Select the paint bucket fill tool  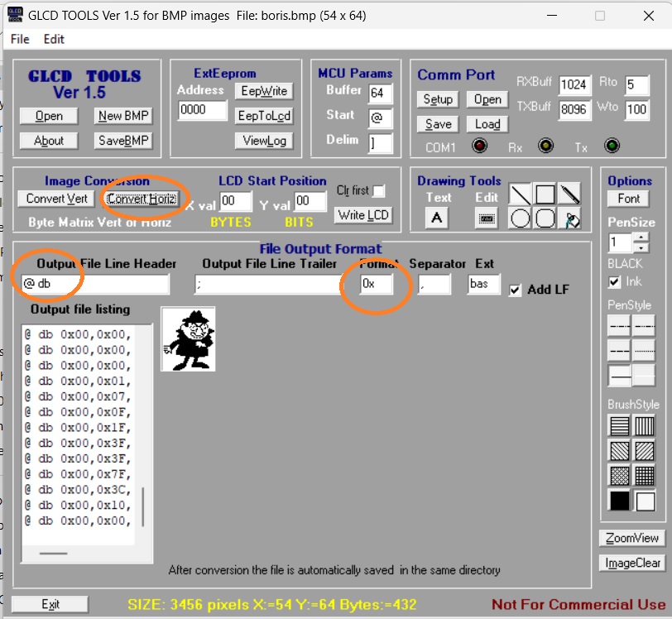569,218
